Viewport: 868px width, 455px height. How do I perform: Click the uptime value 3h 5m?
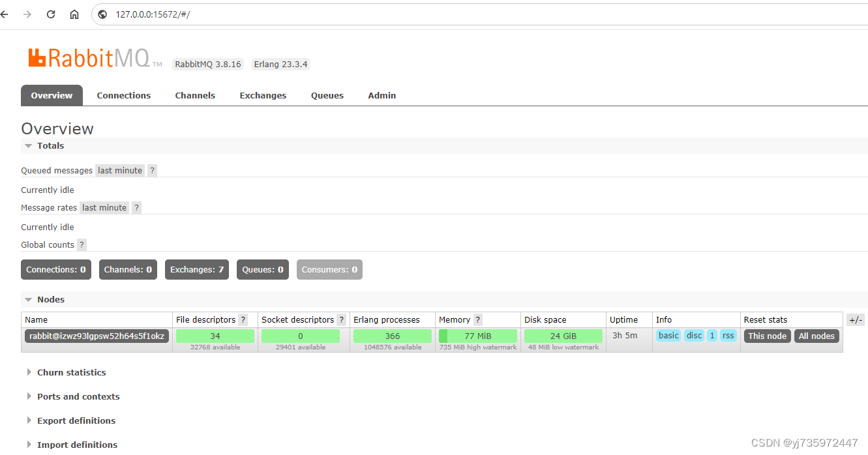(625, 336)
